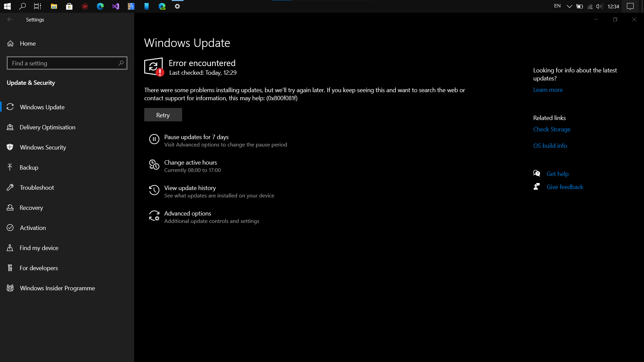The width and height of the screenshot is (644, 362).
Task: Open the Troubleshoot section
Action: tap(37, 187)
